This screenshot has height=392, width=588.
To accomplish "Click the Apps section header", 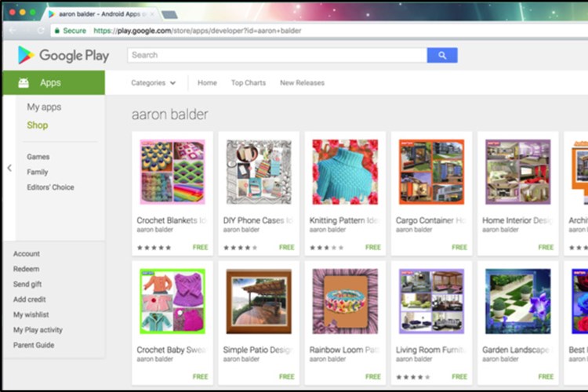I will point(53,82).
